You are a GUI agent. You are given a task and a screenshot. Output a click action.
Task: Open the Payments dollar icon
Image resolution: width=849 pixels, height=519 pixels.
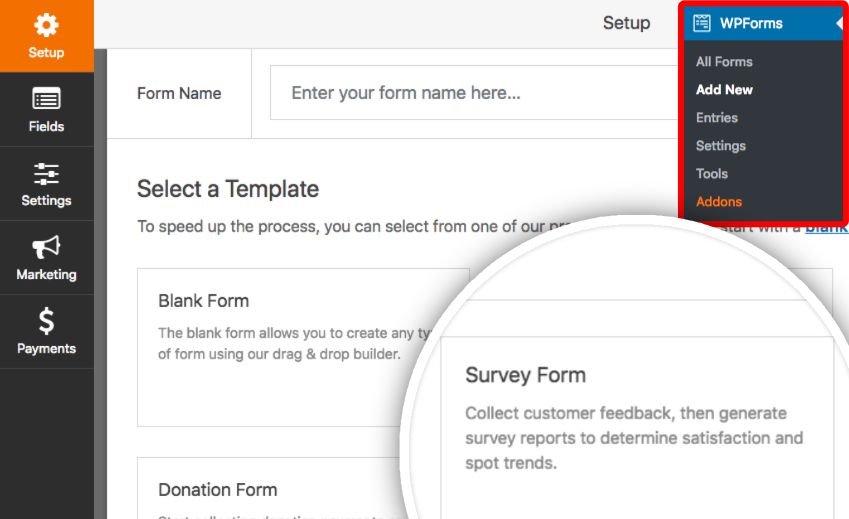click(46, 321)
